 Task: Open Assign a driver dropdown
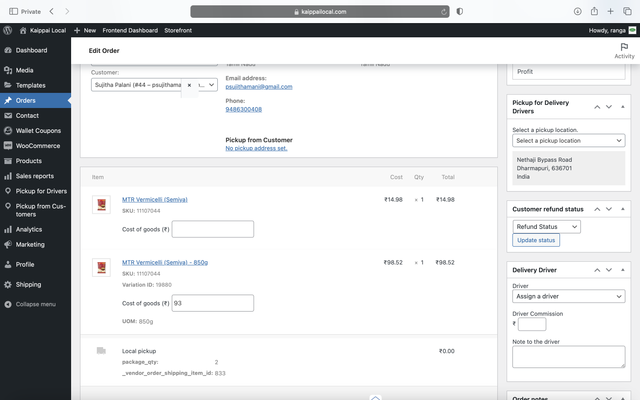pyautogui.click(x=569, y=296)
